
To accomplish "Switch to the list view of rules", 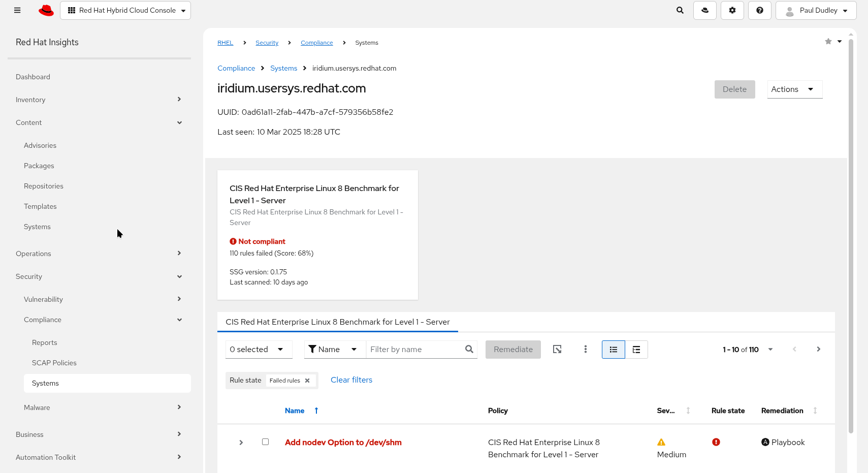I will point(614,350).
